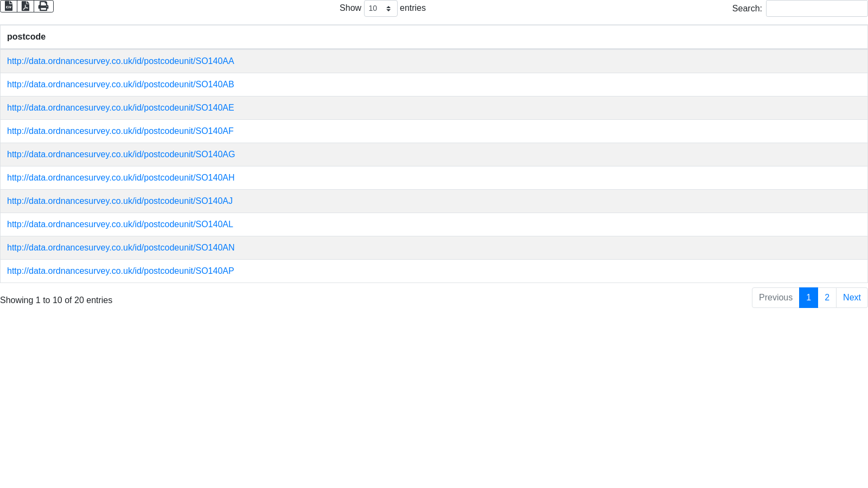Open the SO140AJ postcode link
Screen dimensions: 868x488
click(119, 201)
